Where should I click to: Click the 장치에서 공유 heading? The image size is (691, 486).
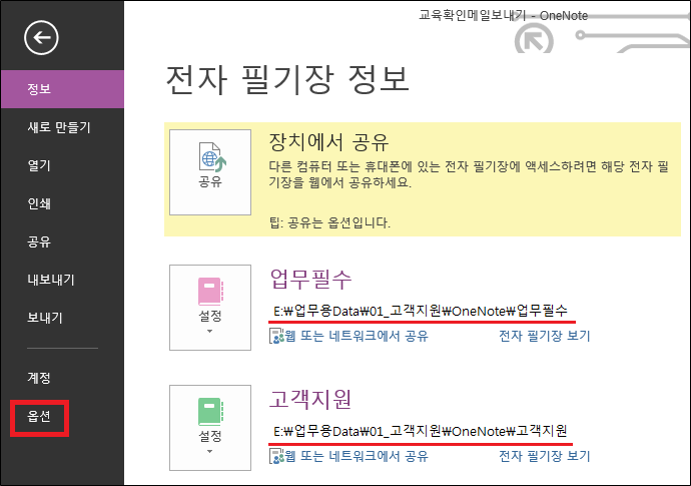click(329, 142)
